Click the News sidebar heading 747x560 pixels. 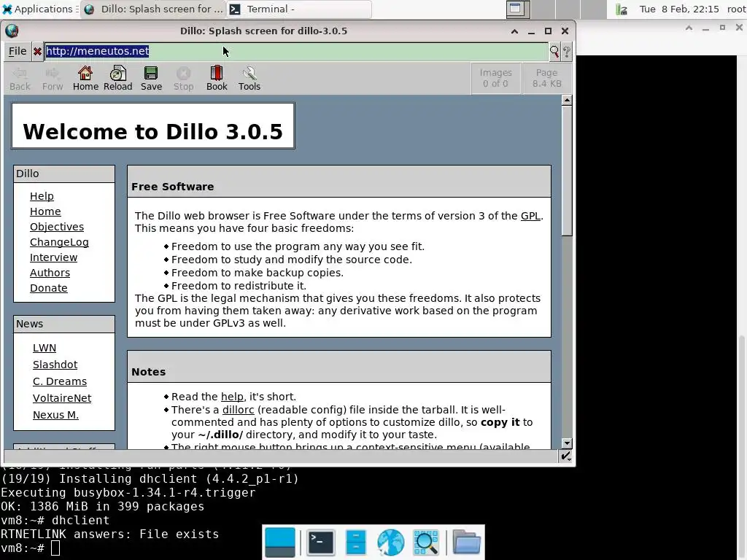pyautogui.click(x=29, y=324)
